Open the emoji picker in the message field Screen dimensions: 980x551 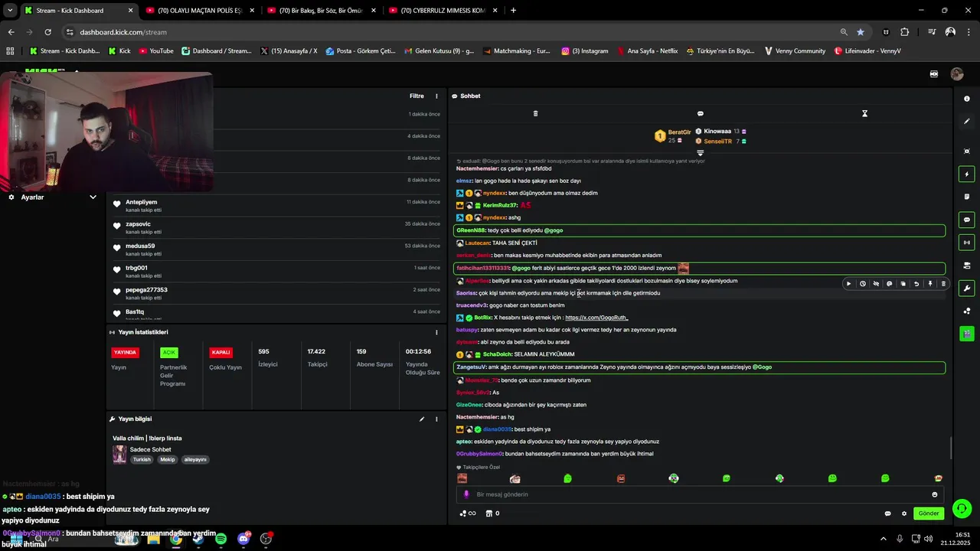935,494
